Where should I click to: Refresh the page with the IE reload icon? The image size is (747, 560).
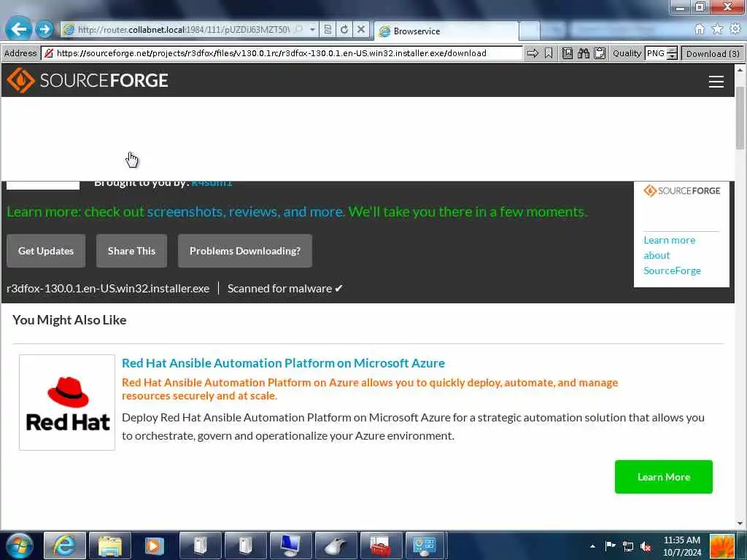[x=344, y=29]
